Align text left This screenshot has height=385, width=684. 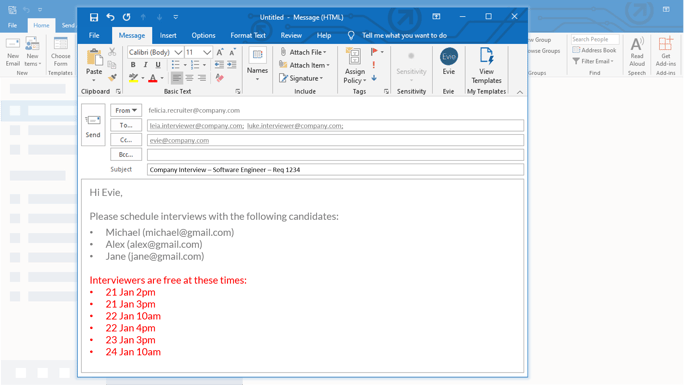click(177, 78)
